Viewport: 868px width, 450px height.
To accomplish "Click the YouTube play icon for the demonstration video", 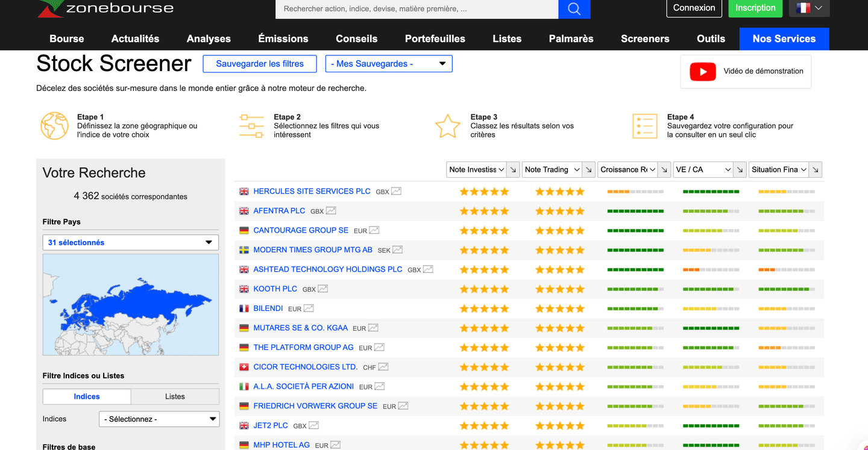I will (x=702, y=71).
